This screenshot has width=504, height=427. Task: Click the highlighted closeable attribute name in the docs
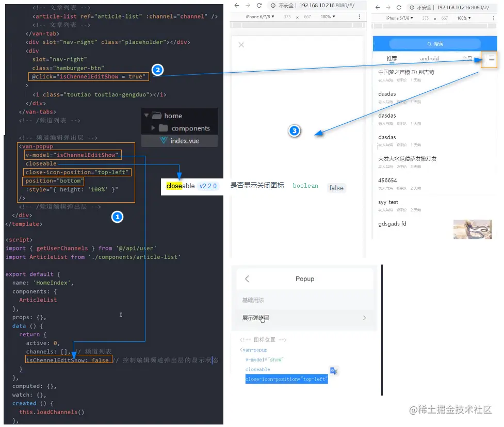tap(181, 186)
